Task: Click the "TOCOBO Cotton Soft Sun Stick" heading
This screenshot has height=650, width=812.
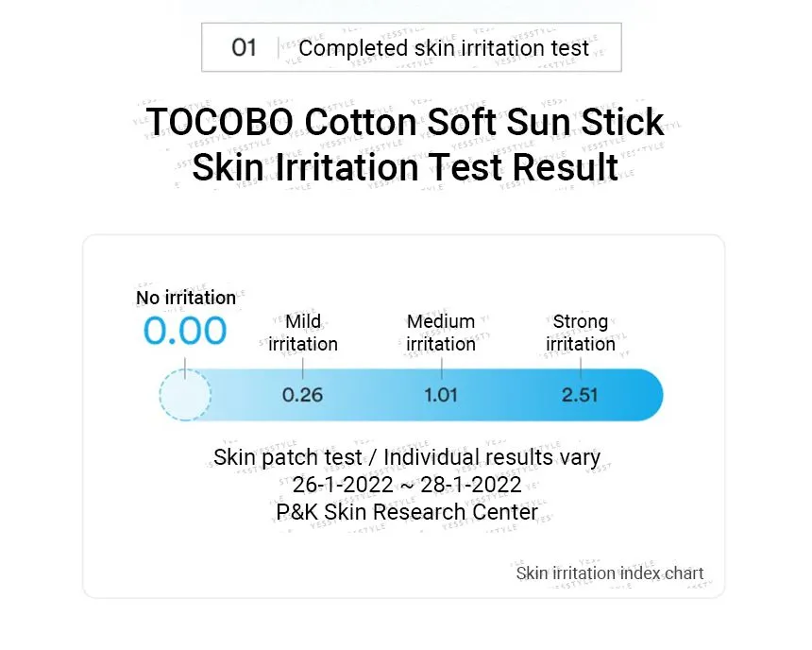Action: point(405,123)
